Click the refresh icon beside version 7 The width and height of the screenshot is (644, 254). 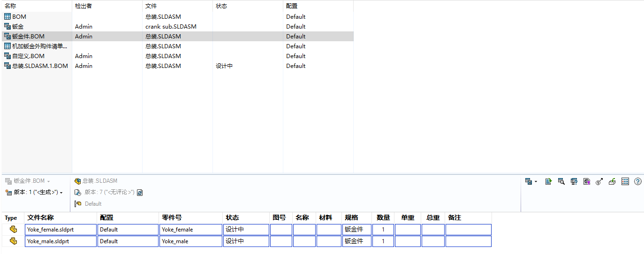coord(139,192)
